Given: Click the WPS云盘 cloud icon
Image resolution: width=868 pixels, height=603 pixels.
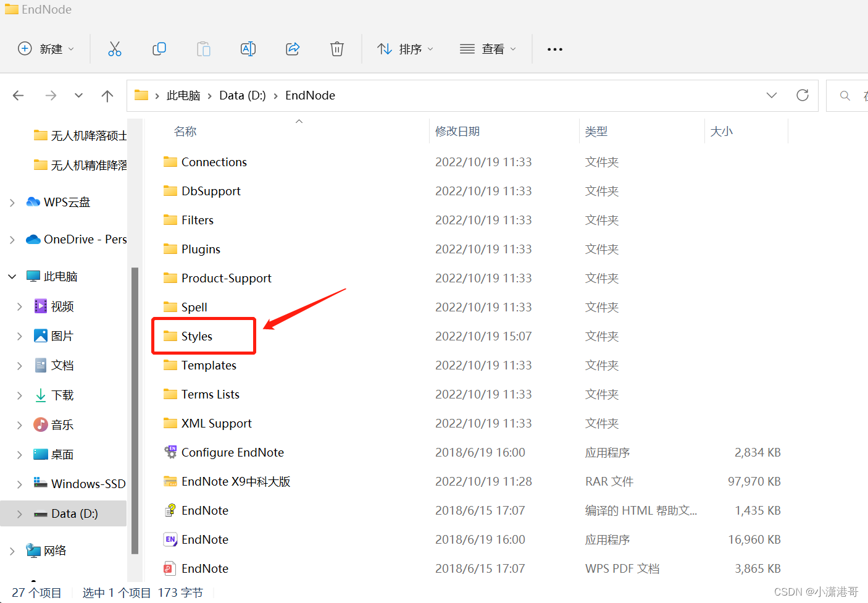Looking at the screenshot, I should click(33, 202).
